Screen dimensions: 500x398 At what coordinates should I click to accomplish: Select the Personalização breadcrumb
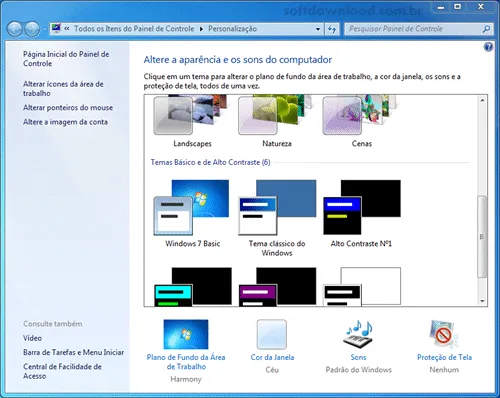coord(232,29)
